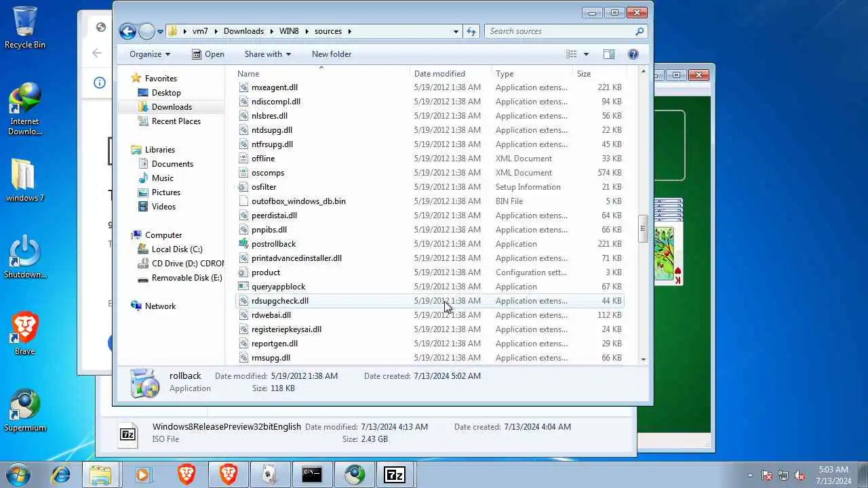The width and height of the screenshot is (868, 488).
Task: Switch to Supermium taskbar icon
Action: tap(354, 474)
